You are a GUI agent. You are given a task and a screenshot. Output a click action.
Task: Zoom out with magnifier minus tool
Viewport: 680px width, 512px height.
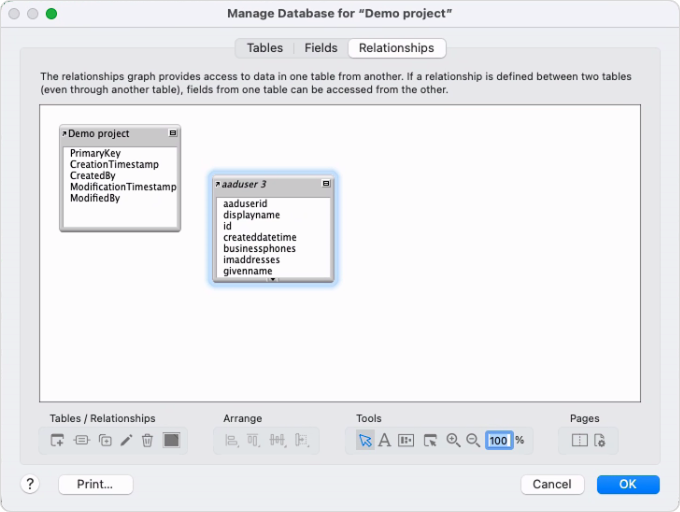pos(473,440)
